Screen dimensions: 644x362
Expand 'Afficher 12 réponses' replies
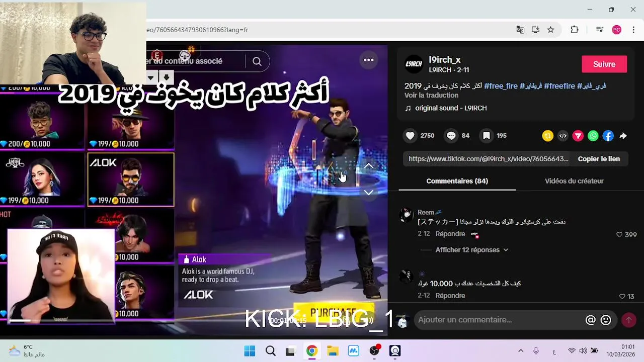(x=472, y=250)
